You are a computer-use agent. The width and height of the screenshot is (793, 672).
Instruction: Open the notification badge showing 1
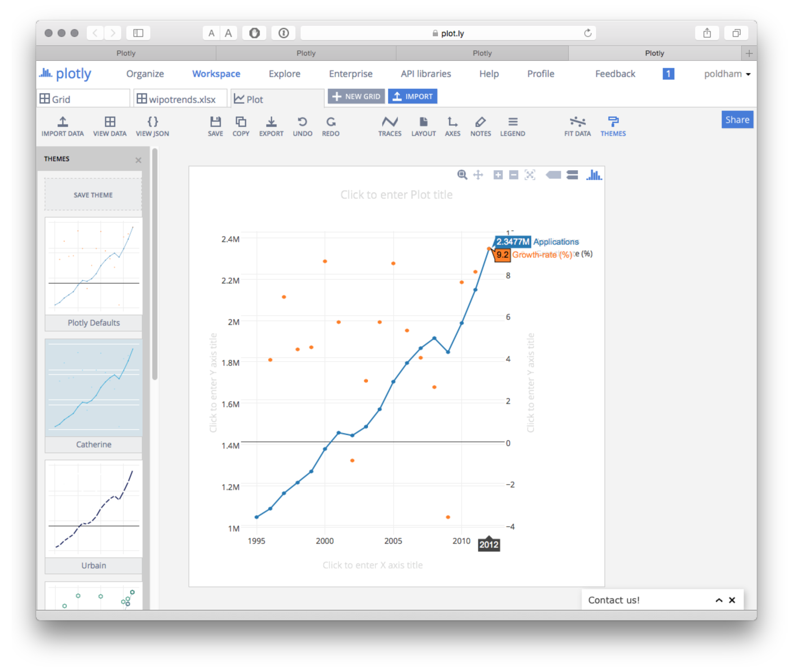click(668, 74)
